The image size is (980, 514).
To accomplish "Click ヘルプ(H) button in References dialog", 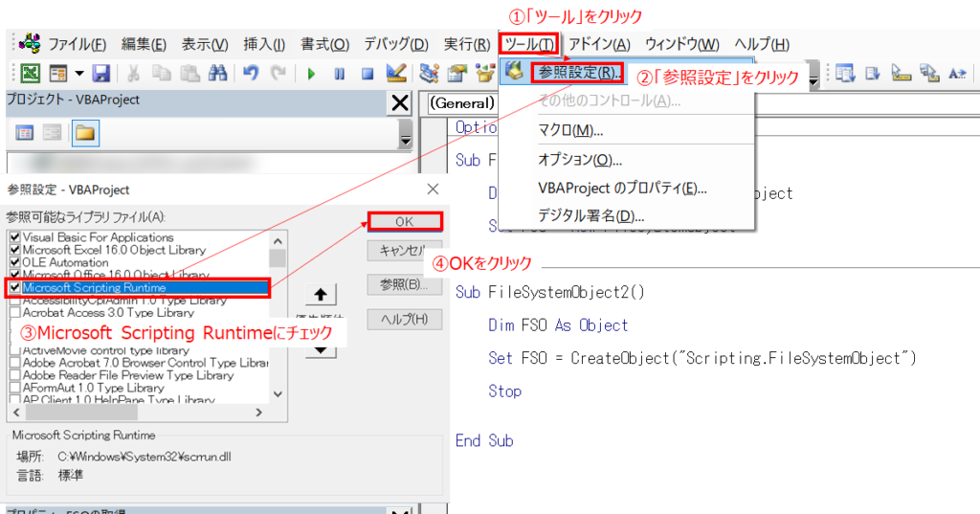I will [405, 319].
